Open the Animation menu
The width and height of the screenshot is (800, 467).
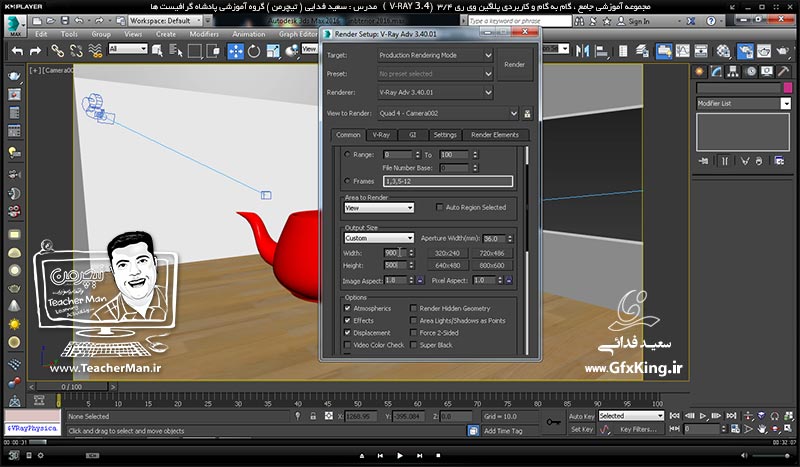(248, 34)
